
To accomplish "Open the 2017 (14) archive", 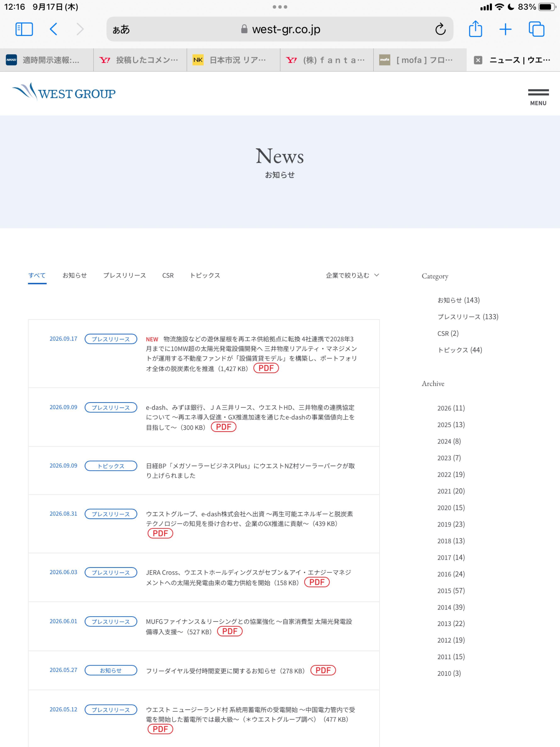I will (451, 557).
